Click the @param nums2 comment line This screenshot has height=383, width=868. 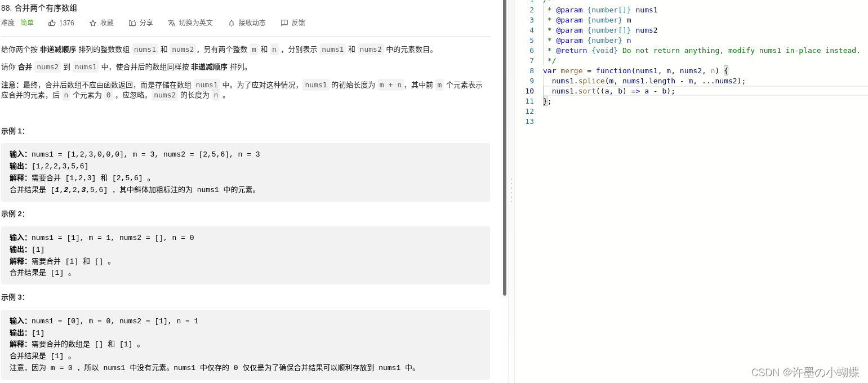(602, 30)
